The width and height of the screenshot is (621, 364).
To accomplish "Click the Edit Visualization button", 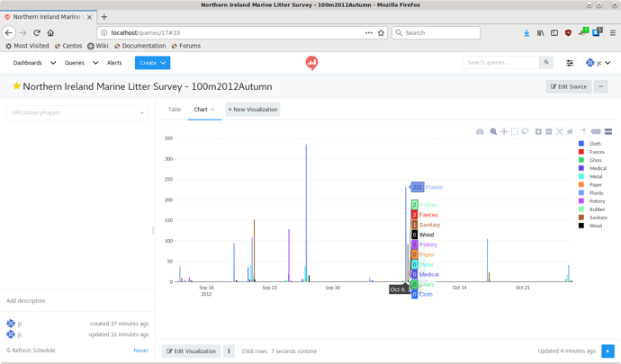I will coord(192,351).
